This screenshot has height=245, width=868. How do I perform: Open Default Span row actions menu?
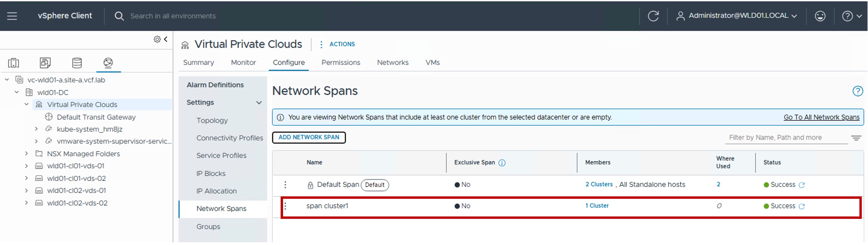click(285, 185)
